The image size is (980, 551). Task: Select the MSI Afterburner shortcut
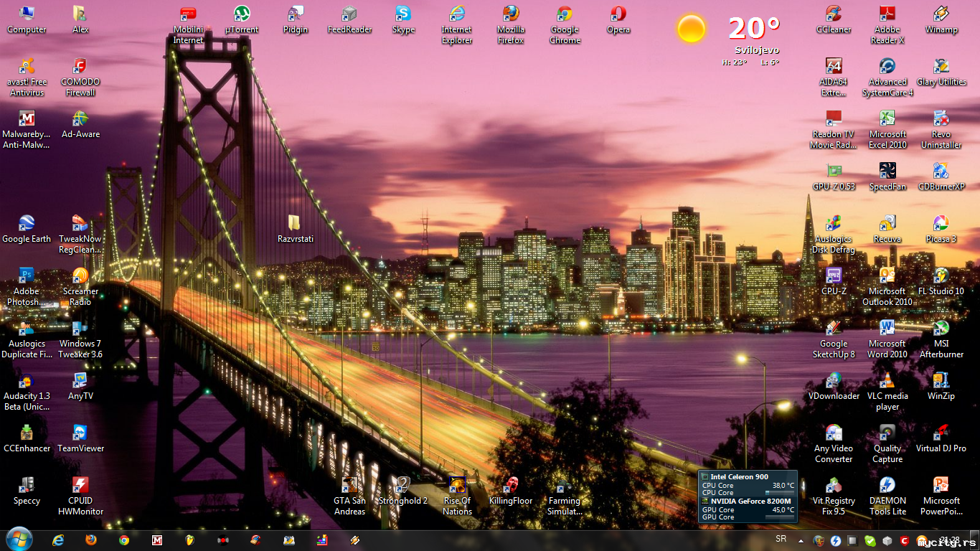(x=941, y=339)
